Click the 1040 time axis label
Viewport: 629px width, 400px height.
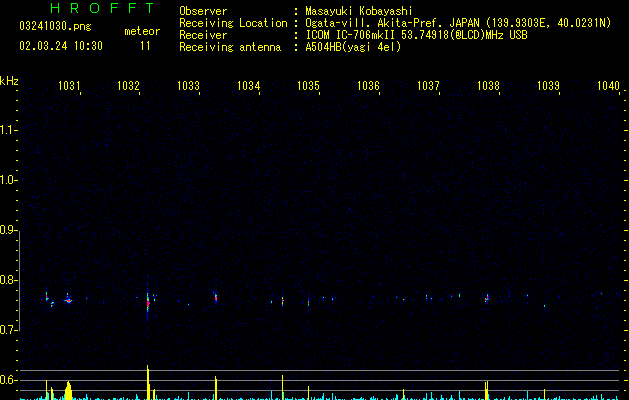coord(608,85)
